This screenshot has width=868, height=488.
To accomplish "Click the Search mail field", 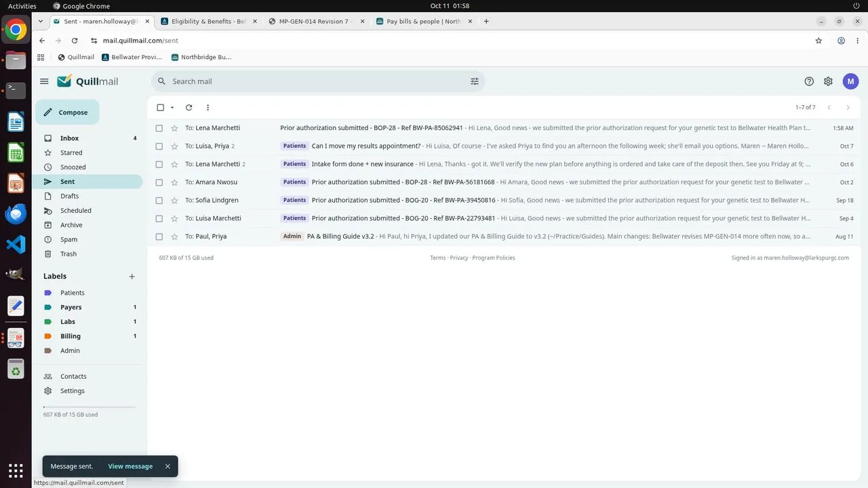I will click(318, 81).
